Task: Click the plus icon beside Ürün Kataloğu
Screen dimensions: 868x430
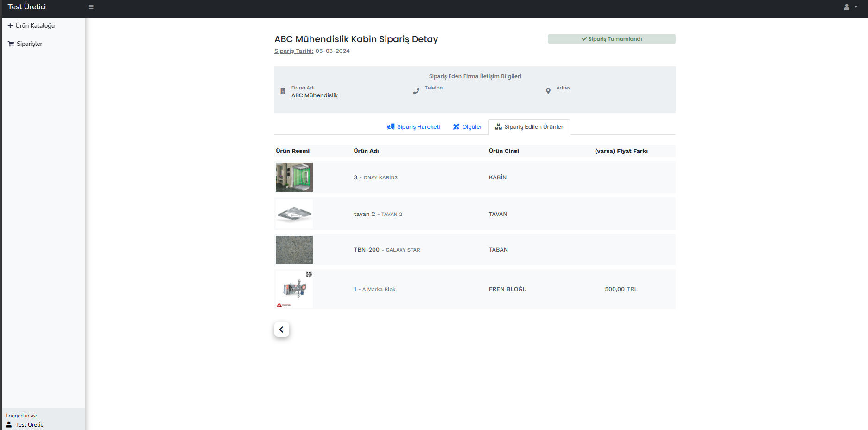Action: point(10,25)
